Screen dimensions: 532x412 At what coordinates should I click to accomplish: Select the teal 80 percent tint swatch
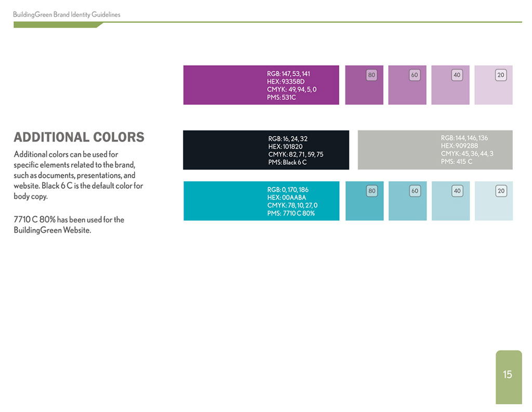point(364,201)
